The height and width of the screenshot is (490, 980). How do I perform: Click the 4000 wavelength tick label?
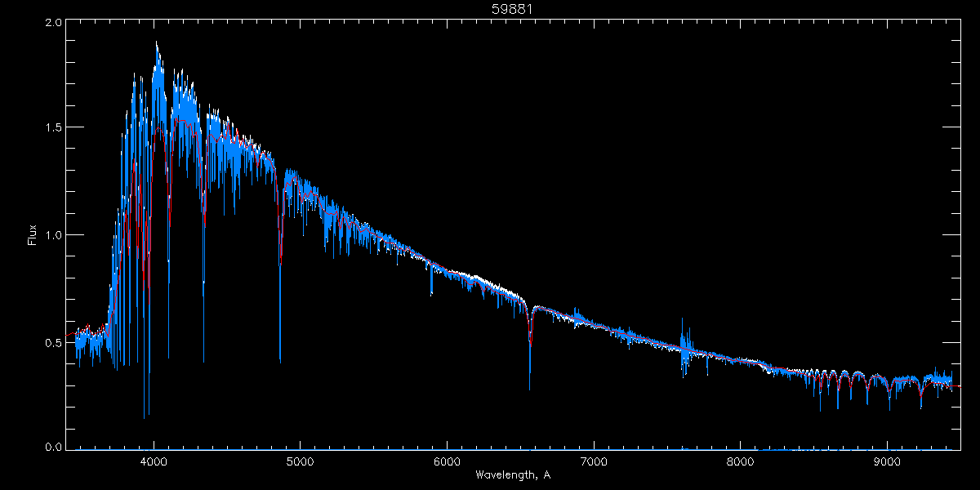(154, 461)
